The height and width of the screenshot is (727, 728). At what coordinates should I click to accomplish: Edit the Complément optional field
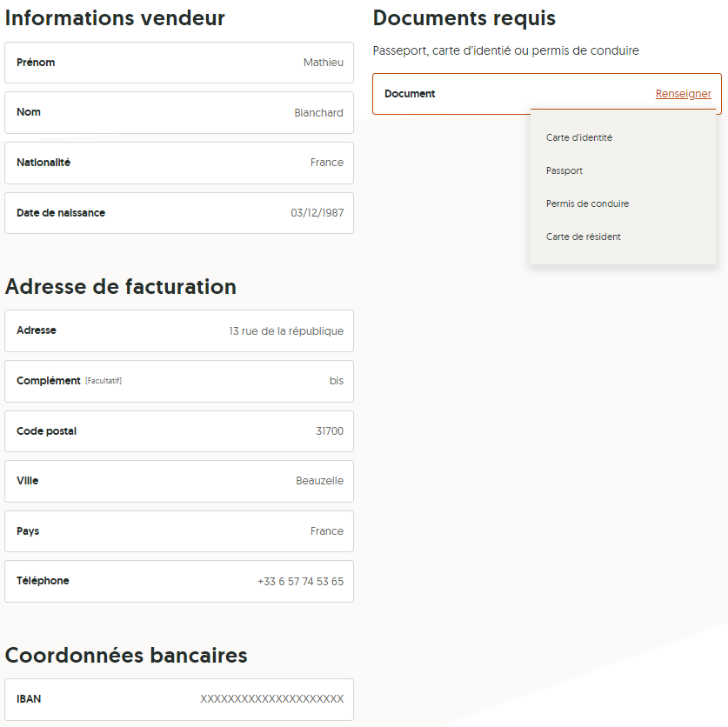(x=179, y=381)
